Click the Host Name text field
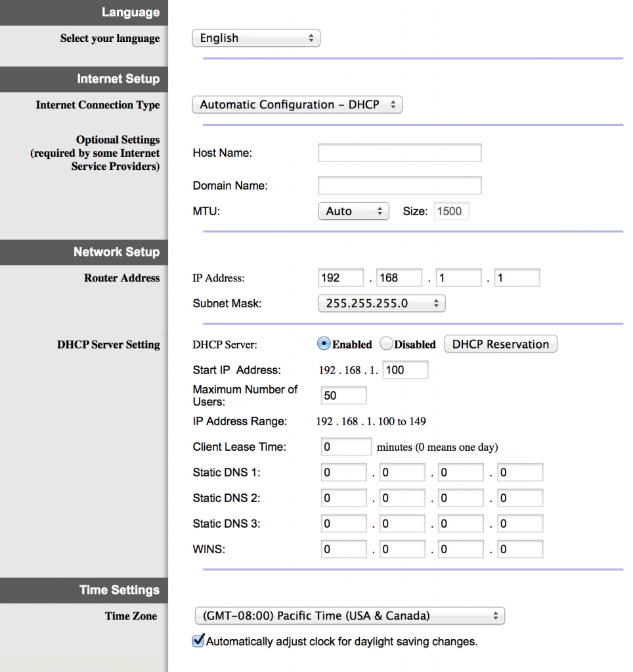 [399, 153]
